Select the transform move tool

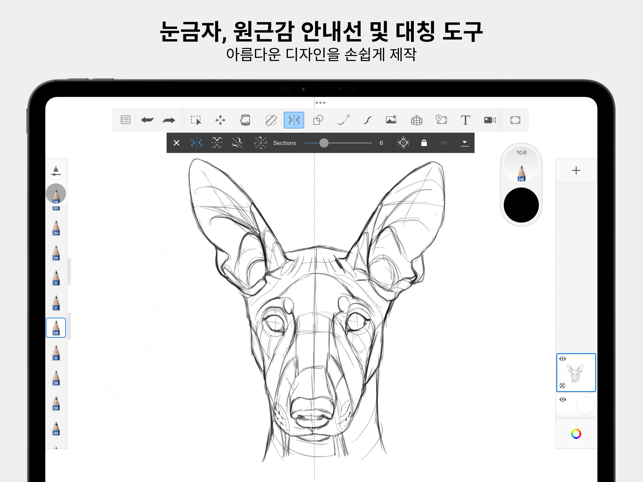point(220,120)
